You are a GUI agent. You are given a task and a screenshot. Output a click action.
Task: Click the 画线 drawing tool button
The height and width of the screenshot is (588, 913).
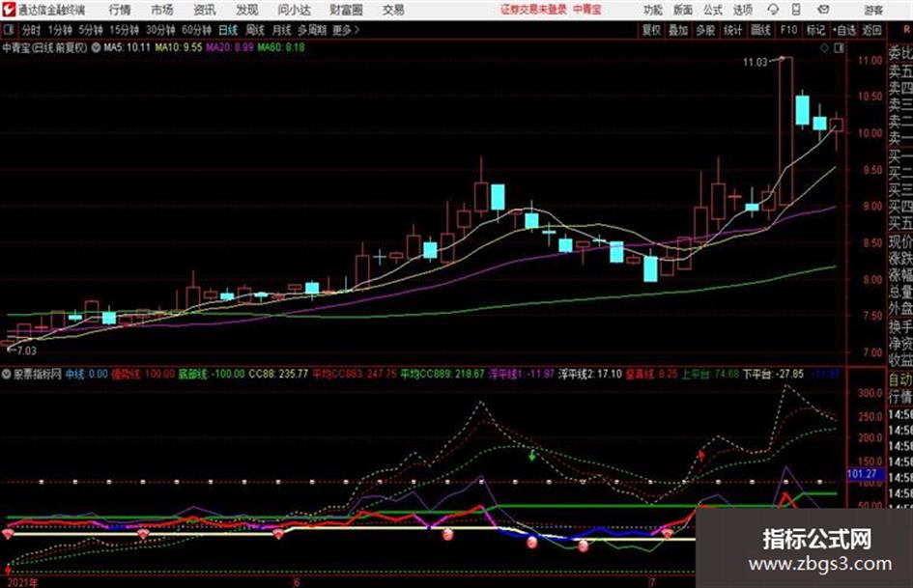[761, 30]
